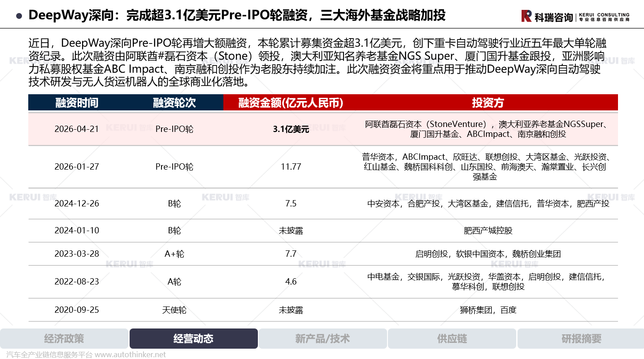
Task: Click the 狮桥集团，百度 investor cell
Action: pos(488,310)
